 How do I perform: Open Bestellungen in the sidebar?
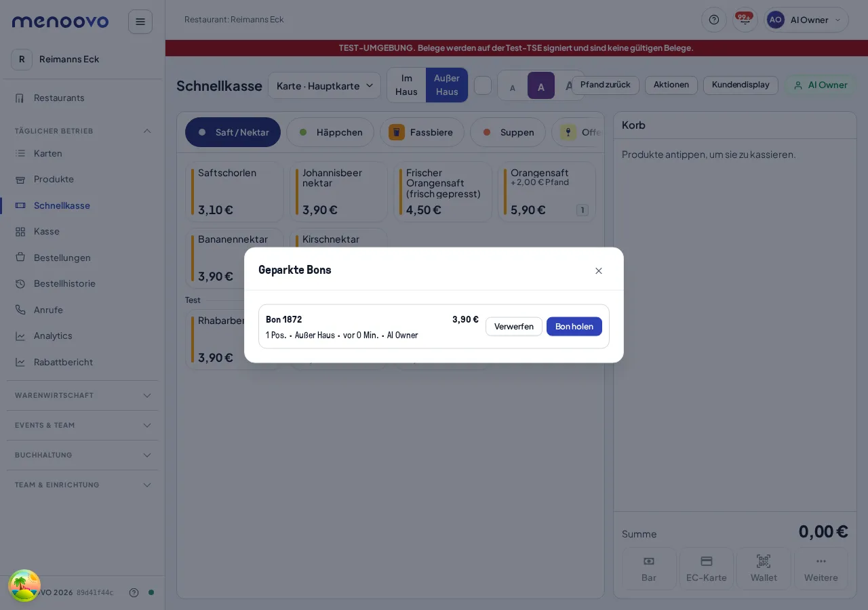pyautogui.click(x=82, y=258)
